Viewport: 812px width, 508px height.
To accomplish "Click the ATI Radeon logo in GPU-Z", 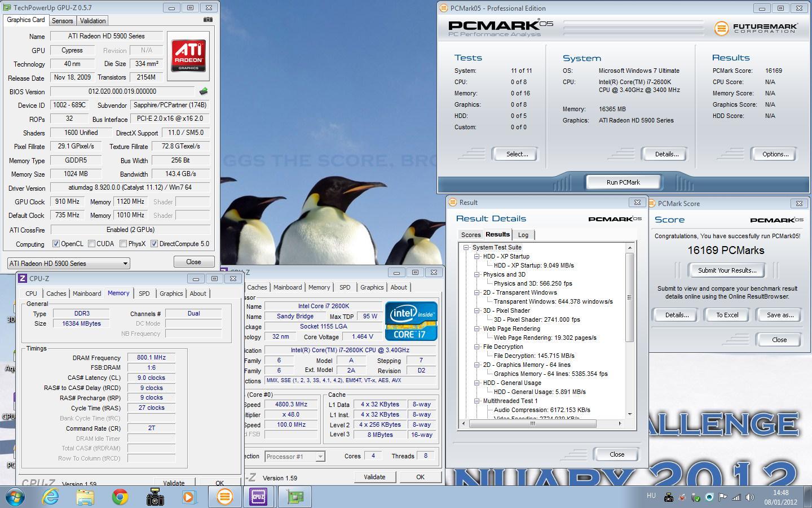I will [188, 56].
